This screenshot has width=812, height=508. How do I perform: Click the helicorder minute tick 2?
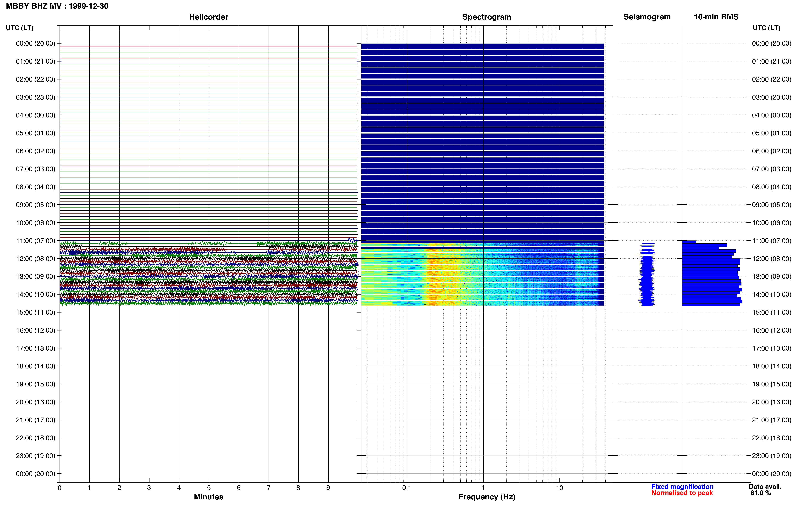[x=119, y=487]
